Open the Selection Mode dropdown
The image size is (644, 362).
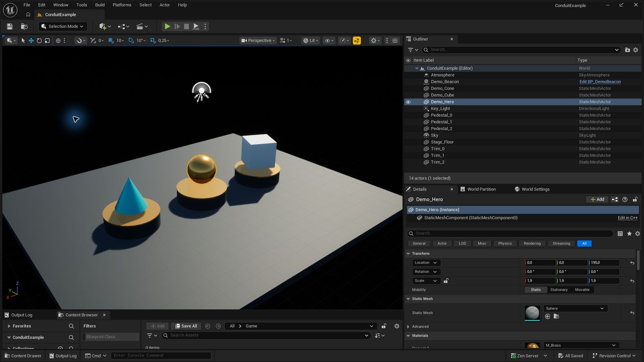[x=62, y=26]
